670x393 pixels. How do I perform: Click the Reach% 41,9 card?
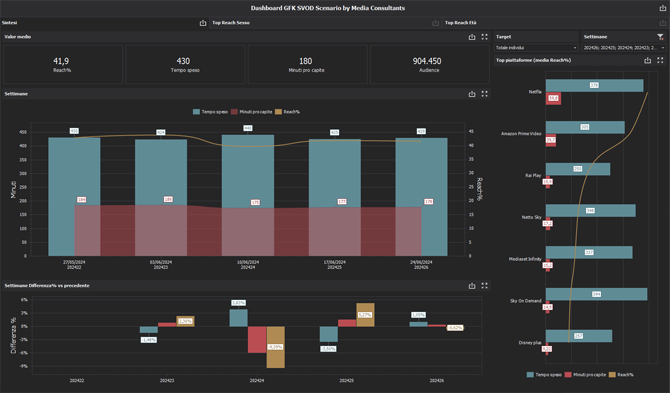63,65
